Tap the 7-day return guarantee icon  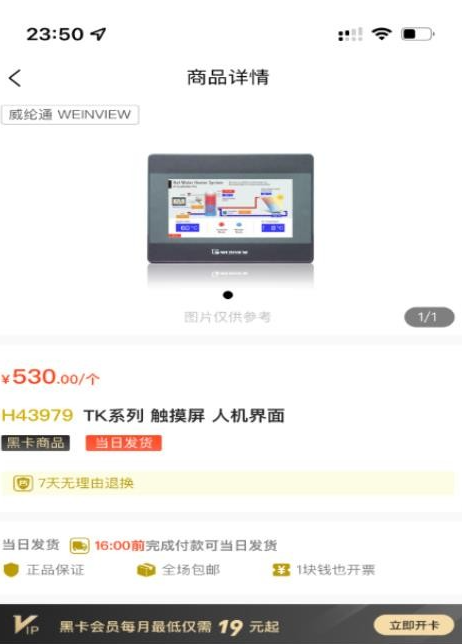click(23, 483)
